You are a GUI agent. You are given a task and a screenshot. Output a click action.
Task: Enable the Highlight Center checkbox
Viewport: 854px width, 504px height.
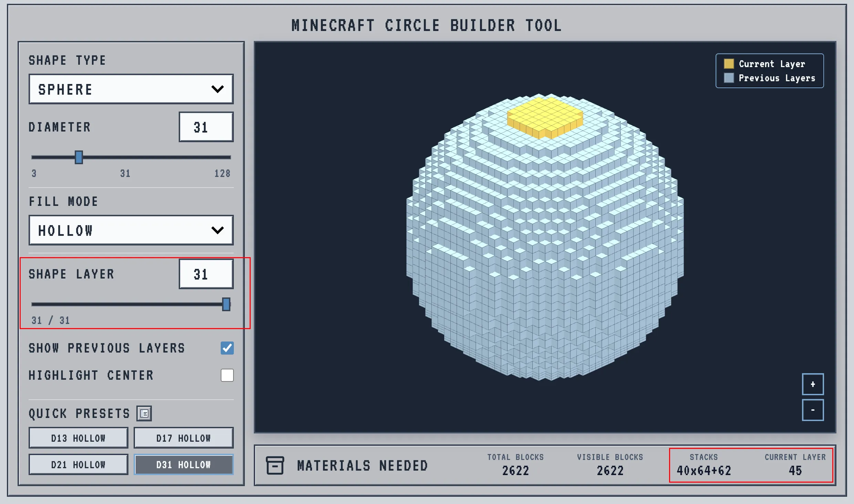(x=227, y=375)
